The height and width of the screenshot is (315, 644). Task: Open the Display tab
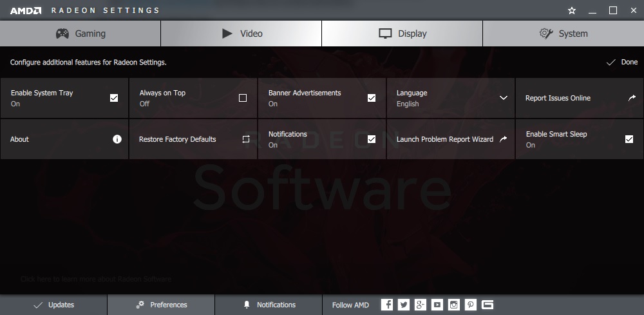(x=402, y=33)
